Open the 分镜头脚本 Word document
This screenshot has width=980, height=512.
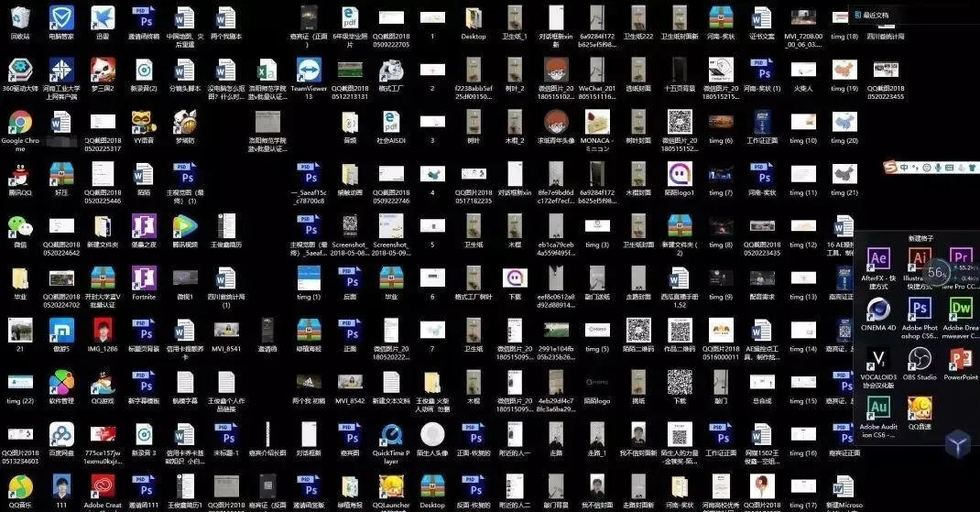(x=185, y=70)
